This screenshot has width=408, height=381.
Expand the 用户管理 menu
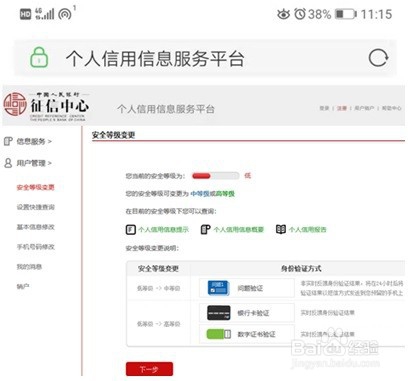pyautogui.click(x=34, y=163)
